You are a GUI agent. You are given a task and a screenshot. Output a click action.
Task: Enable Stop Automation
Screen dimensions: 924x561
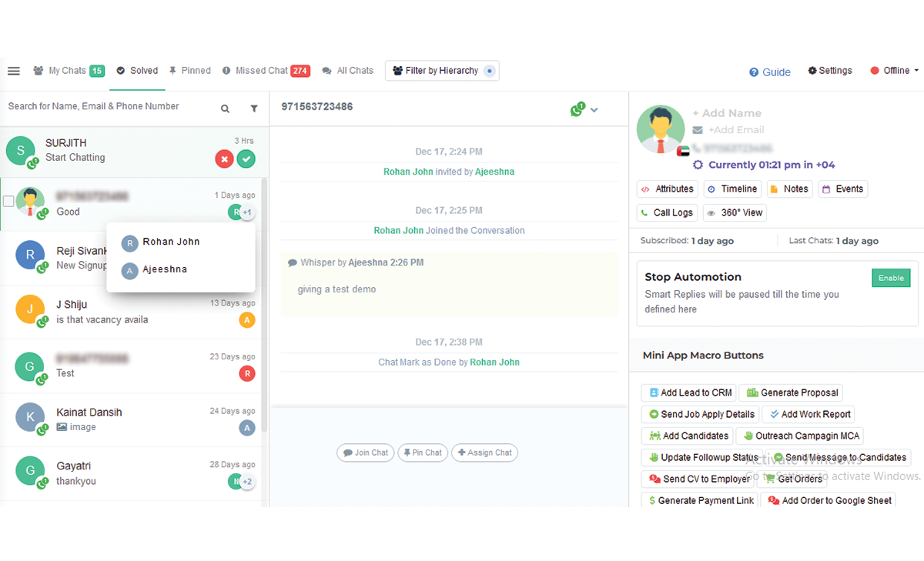891,278
